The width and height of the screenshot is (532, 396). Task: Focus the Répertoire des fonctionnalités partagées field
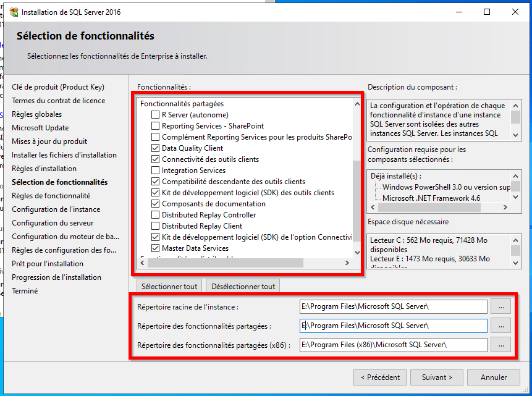click(394, 326)
